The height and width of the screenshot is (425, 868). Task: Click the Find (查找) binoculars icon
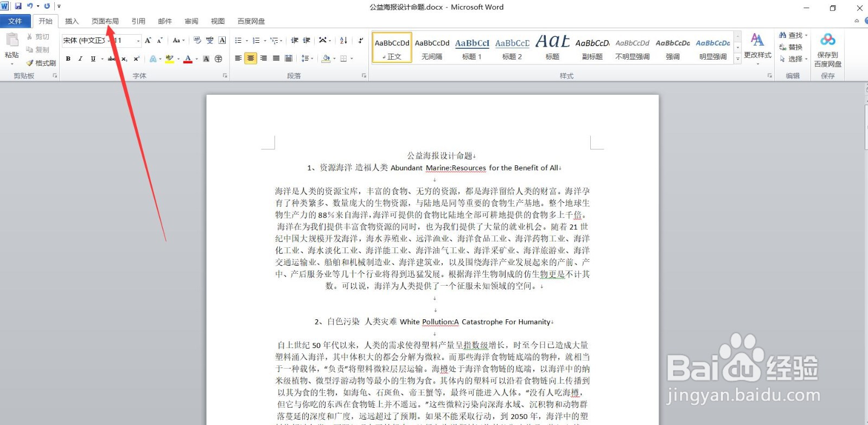783,35
